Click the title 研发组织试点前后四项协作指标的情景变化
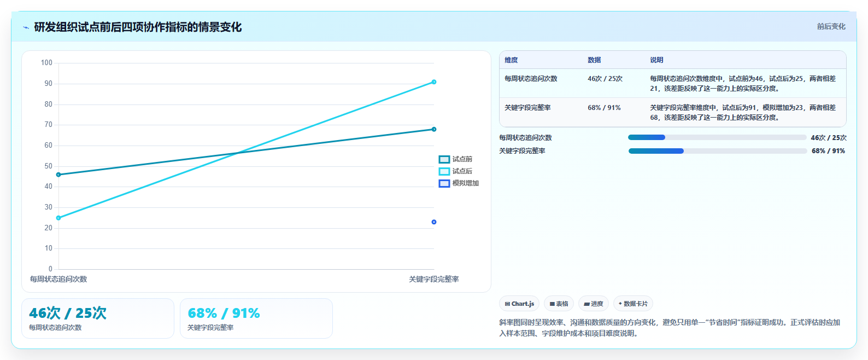868x360 pixels. 138,27
